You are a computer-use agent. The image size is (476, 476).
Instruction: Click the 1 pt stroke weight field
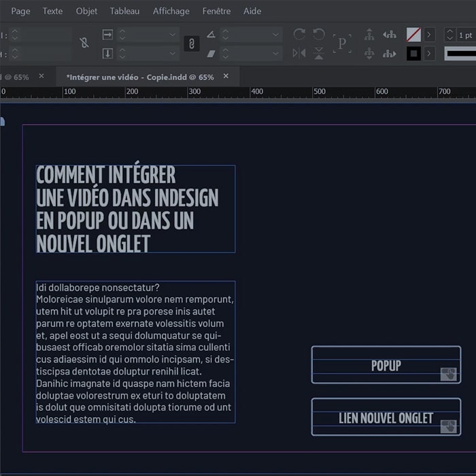(466, 35)
